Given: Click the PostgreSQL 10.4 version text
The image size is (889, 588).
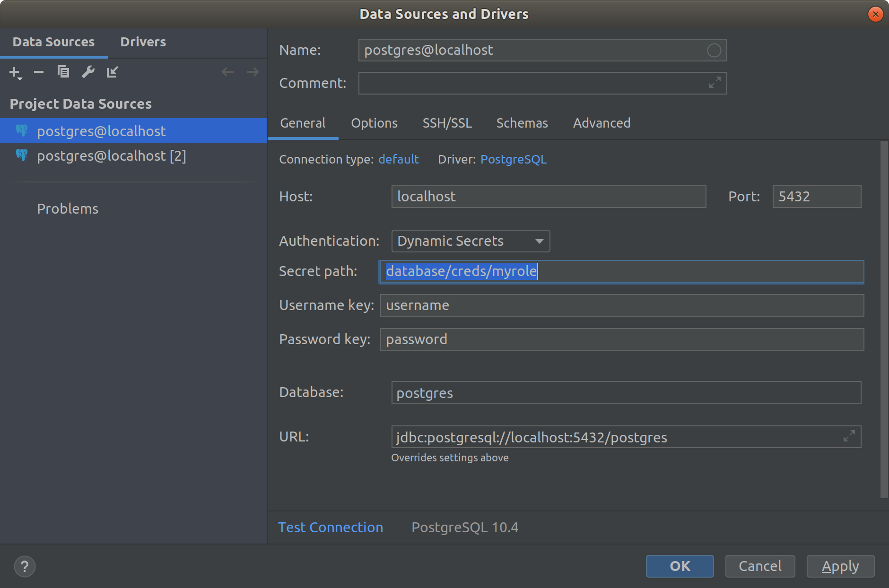Looking at the screenshot, I should pos(465,527).
